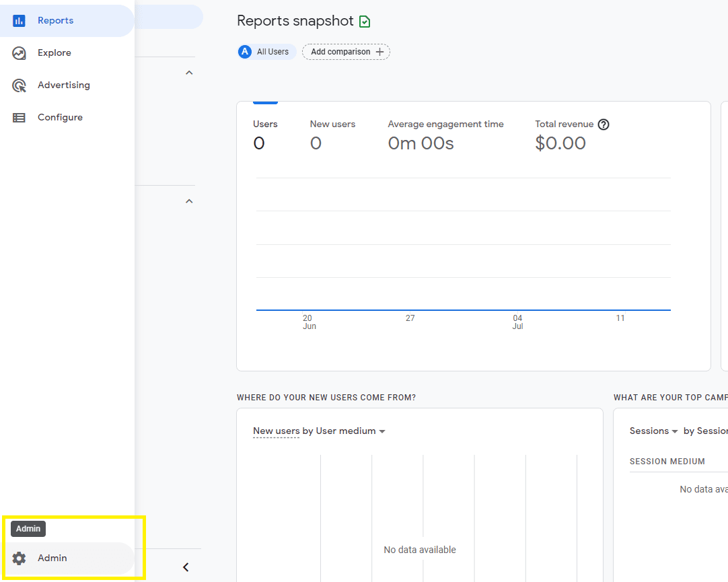Screen dimensions: 728x582
Task: Open Explore from the left navigation
Action: tap(54, 52)
